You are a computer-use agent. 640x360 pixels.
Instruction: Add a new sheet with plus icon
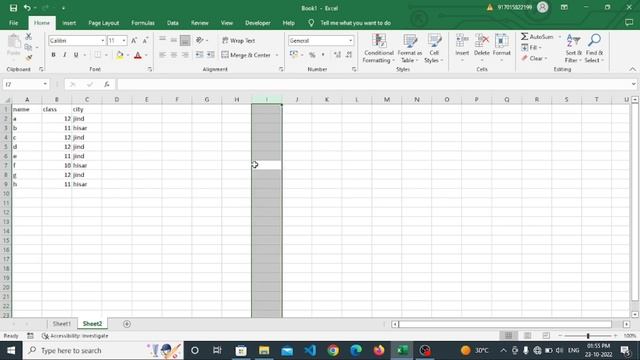(127, 324)
